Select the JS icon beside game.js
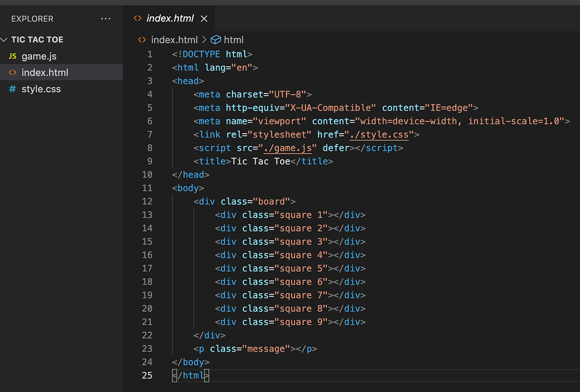This screenshot has width=580, height=392. [12, 56]
